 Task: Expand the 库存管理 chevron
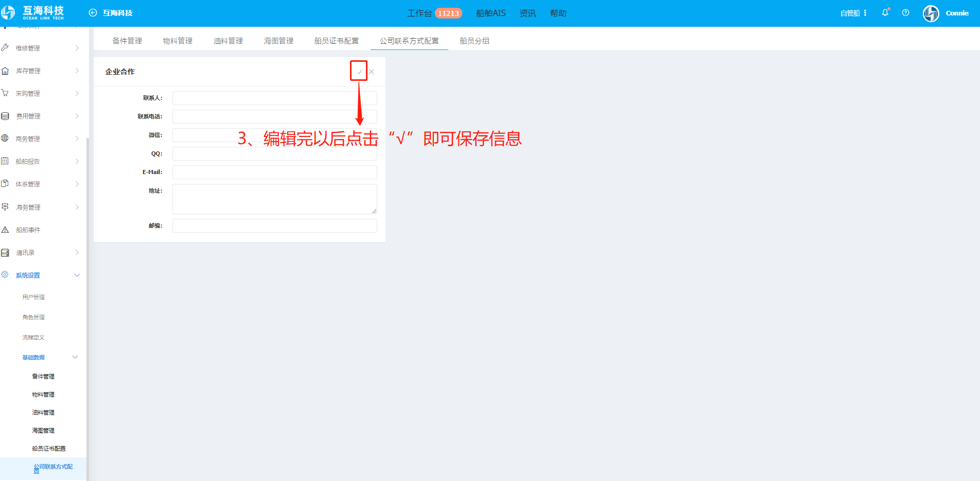pos(77,71)
